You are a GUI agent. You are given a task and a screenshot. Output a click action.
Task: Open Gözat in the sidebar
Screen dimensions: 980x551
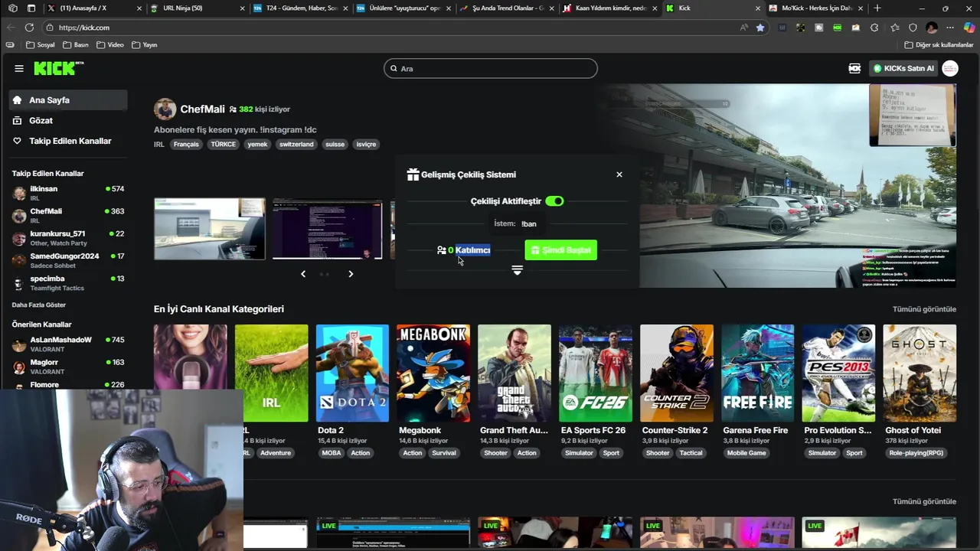coord(68,120)
